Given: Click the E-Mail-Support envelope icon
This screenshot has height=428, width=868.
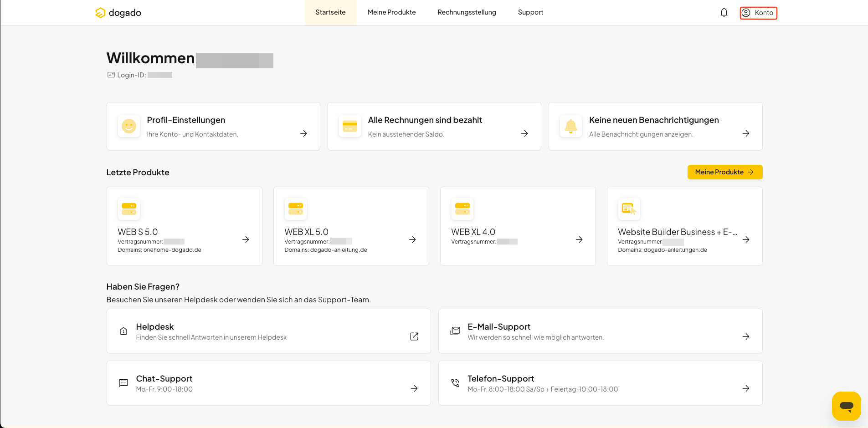Looking at the screenshot, I should click(x=455, y=331).
